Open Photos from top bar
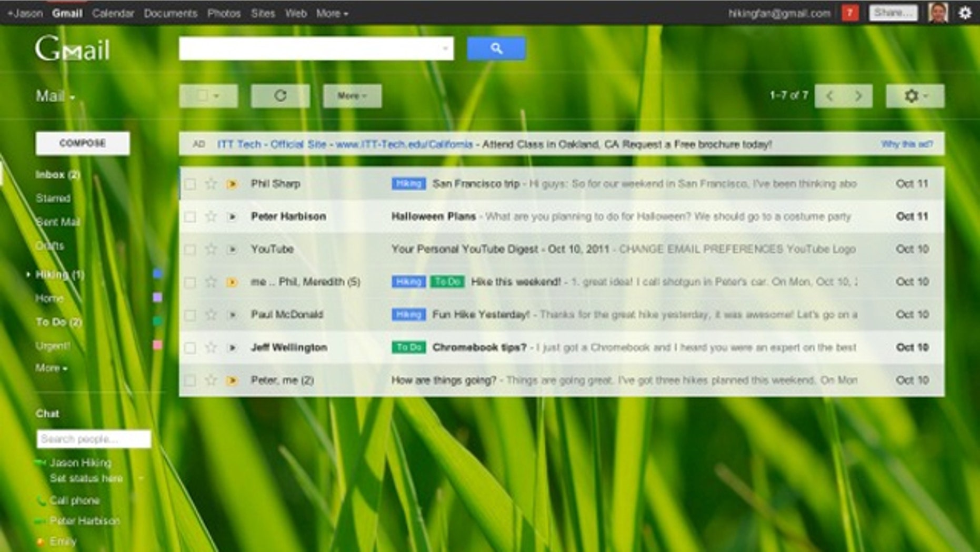 click(224, 13)
